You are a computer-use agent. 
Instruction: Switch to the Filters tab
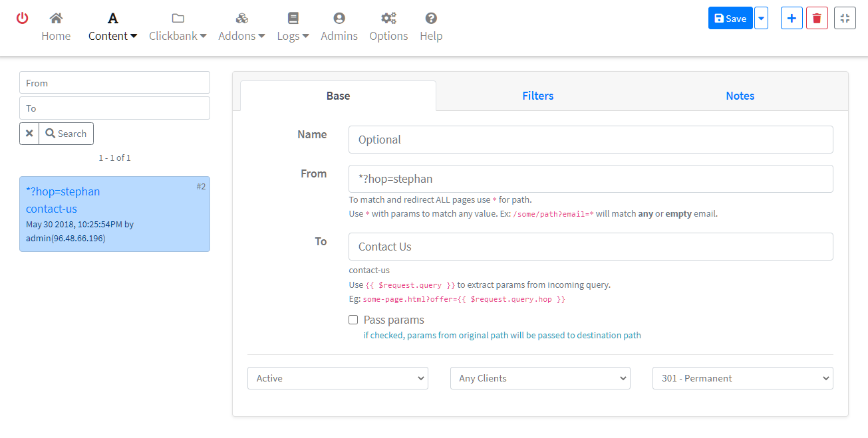(537, 96)
